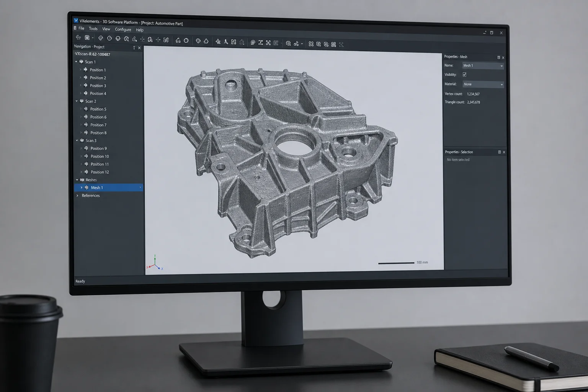Click the square document icon in toolbar
Screen dimensions: 588x392
[87, 38]
